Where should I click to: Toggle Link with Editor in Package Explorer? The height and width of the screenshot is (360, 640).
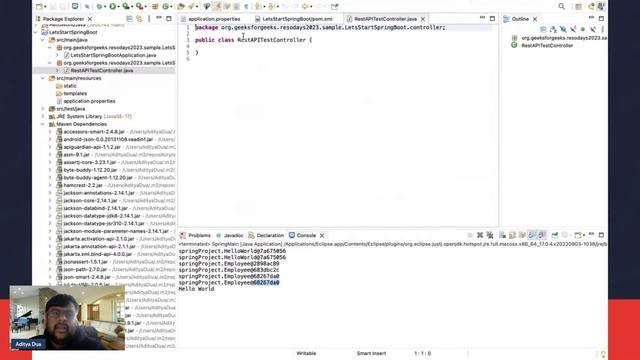(x=139, y=19)
